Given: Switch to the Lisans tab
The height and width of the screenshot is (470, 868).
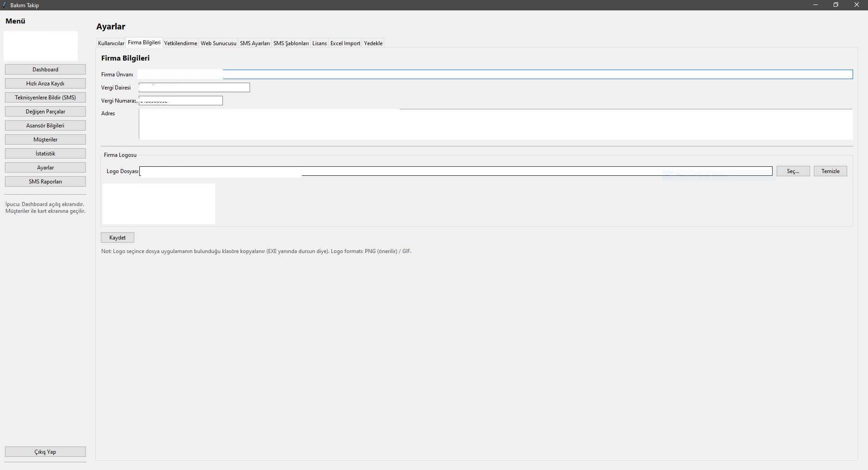Looking at the screenshot, I should coord(319,43).
